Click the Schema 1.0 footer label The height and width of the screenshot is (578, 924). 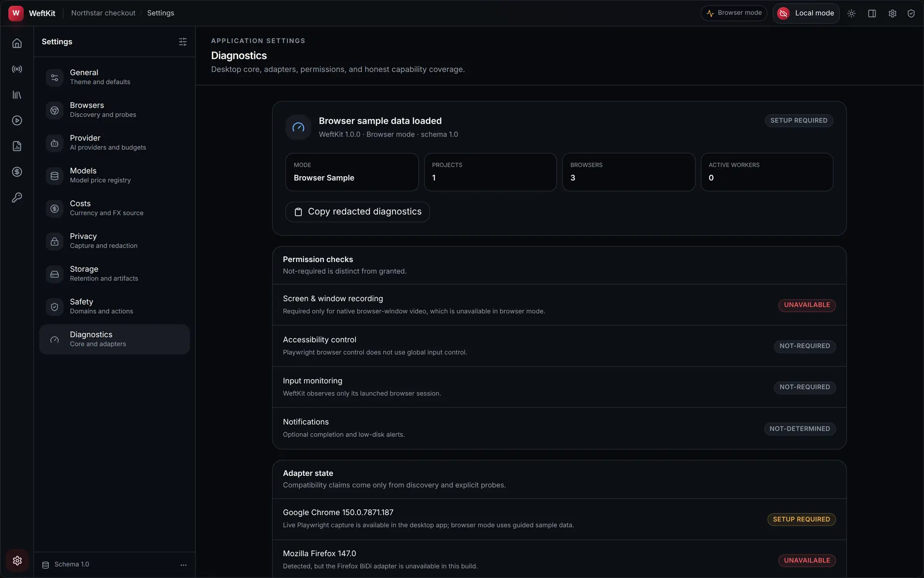[72, 565]
